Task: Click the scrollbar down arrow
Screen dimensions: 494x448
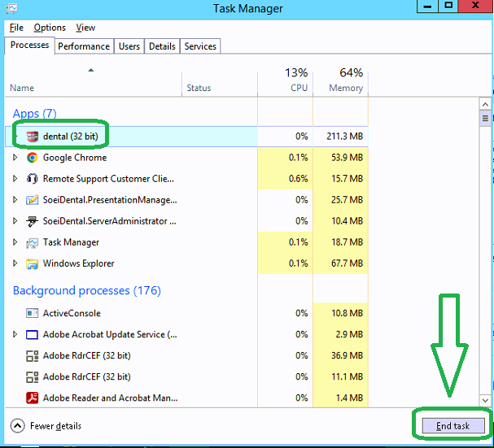Action: click(485, 401)
